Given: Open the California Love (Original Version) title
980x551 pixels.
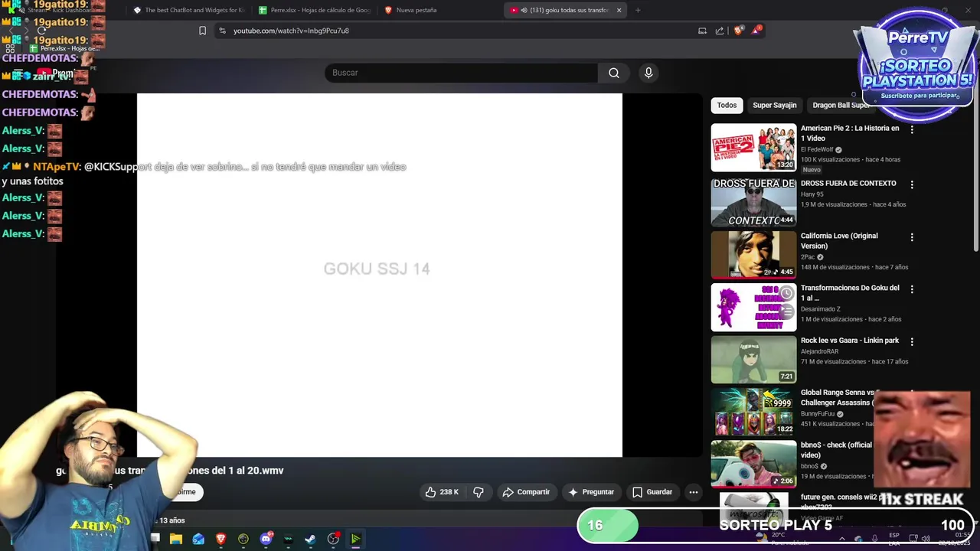Looking at the screenshot, I should click(x=839, y=241).
